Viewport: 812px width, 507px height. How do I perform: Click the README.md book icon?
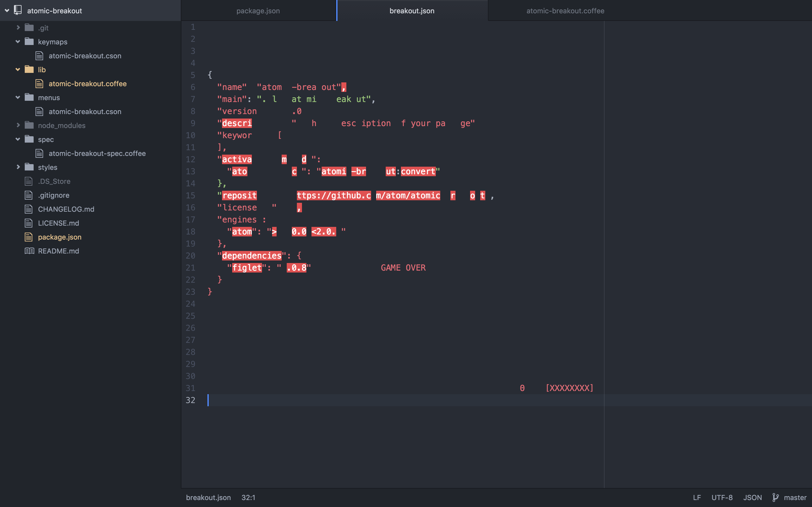pos(29,251)
